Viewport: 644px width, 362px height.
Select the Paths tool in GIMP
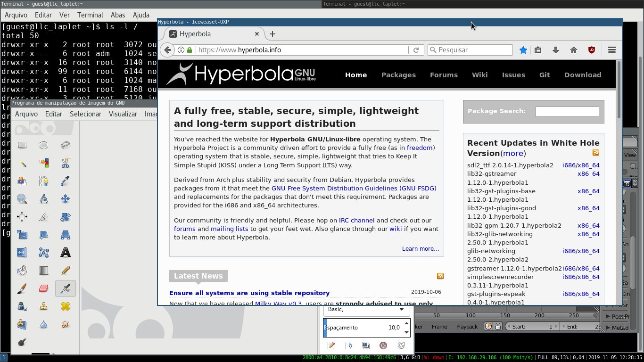[x=44, y=181]
